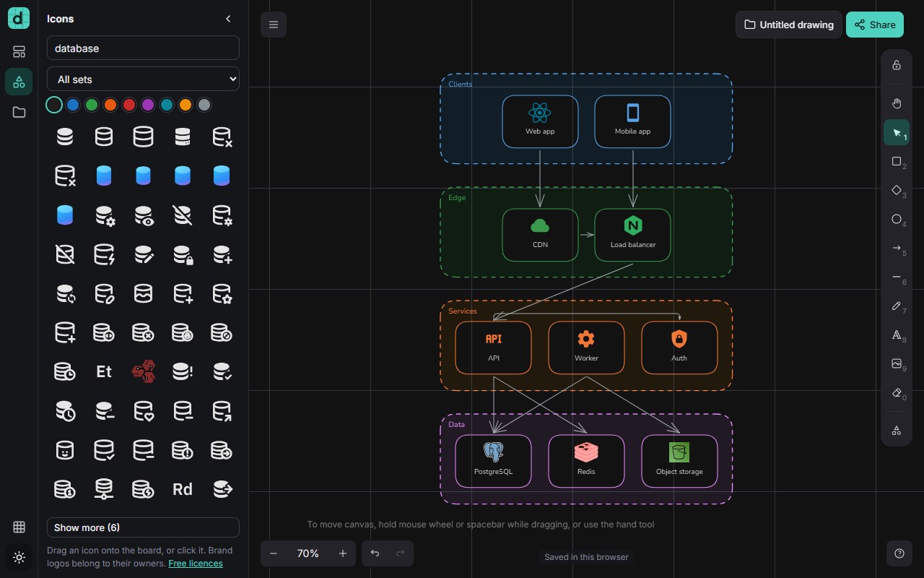Toggle the canvas grid button
The height and width of the screenshot is (578, 924).
pos(19,527)
